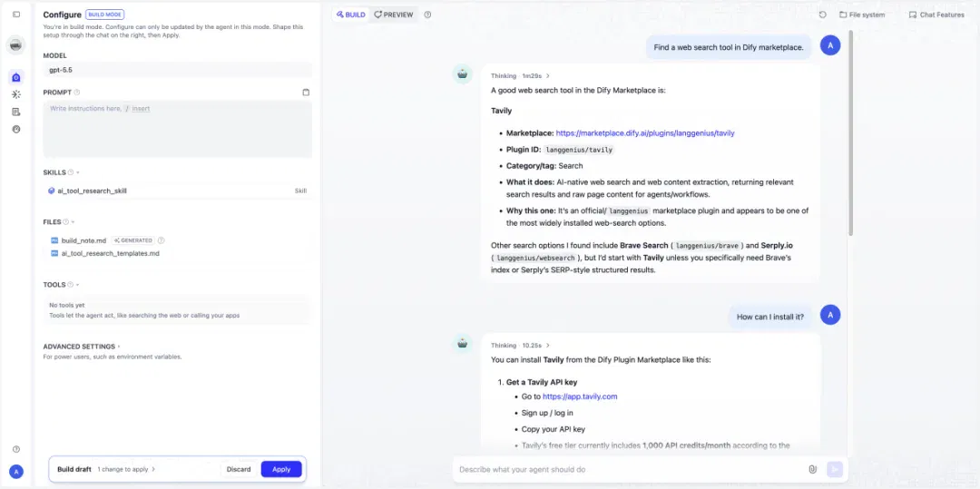The width and height of the screenshot is (980, 489).
Task: Collapse the left sidebar panel icon
Action: (16, 15)
